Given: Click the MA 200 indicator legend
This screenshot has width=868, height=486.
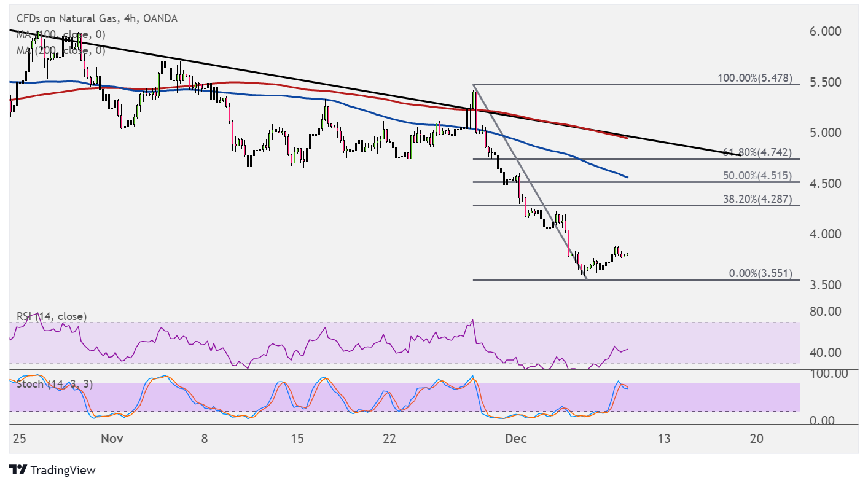Looking at the screenshot, I should pos(61,50).
